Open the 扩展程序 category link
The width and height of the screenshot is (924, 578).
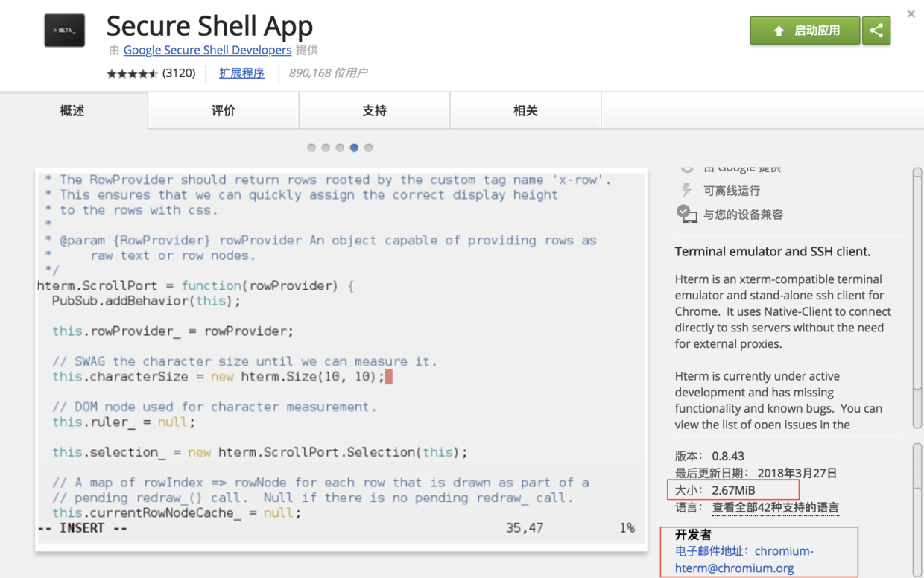241,73
